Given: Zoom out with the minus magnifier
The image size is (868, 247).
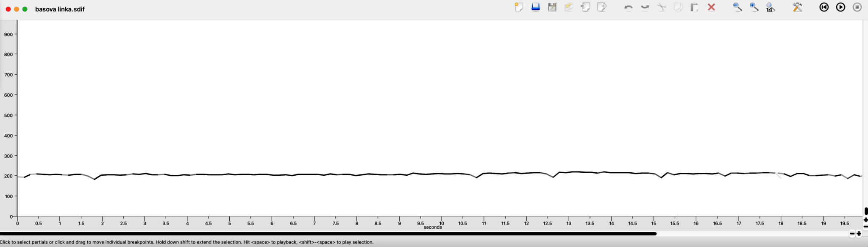Looking at the screenshot, I should click(x=737, y=7).
